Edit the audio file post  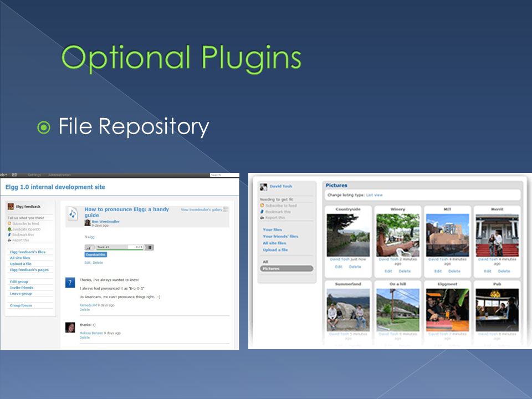(x=88, y=263)
